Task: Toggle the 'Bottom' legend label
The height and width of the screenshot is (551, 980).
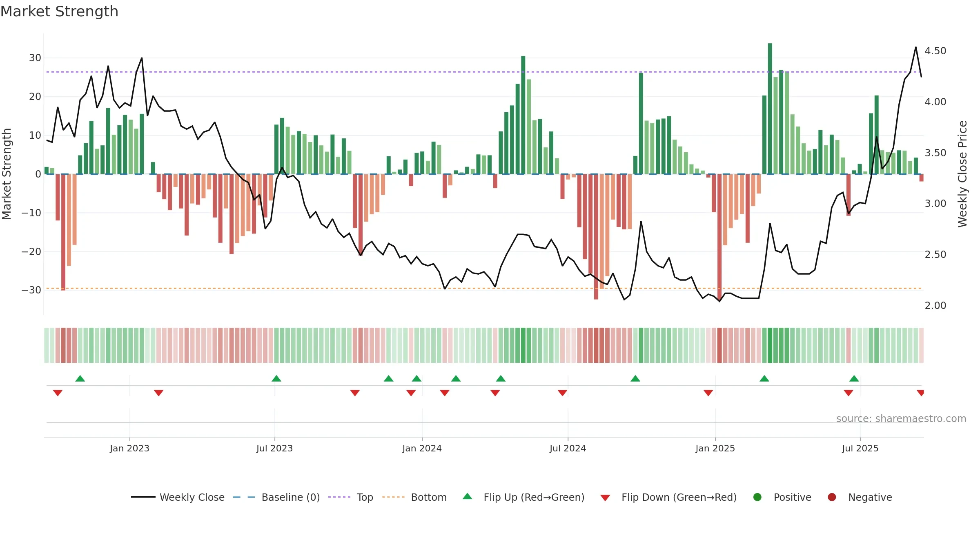Action: coord(429,497)
